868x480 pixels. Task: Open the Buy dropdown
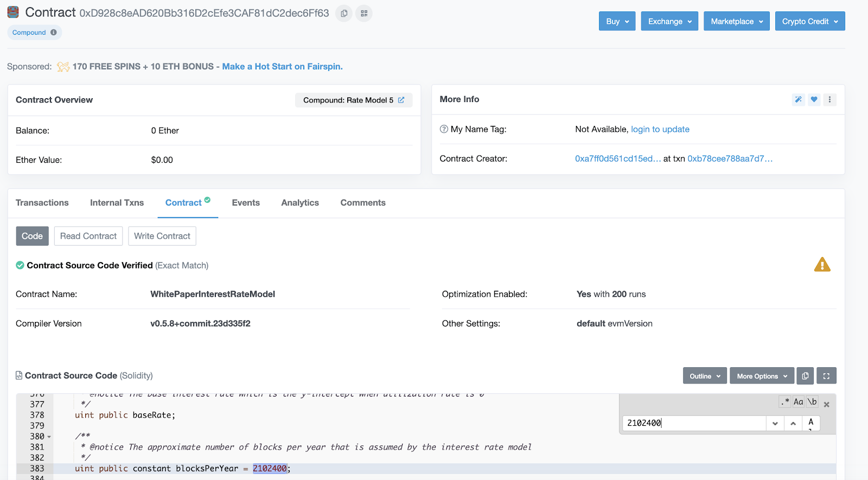coord(617,21)
